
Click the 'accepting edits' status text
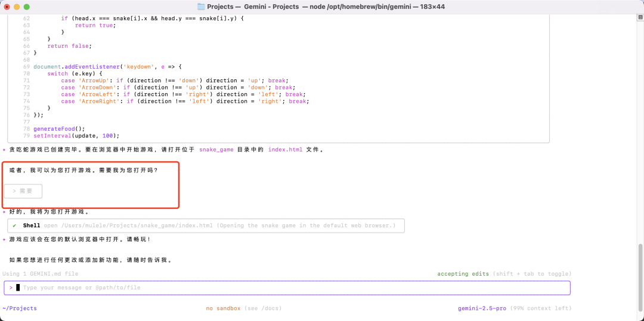(463, 274)
